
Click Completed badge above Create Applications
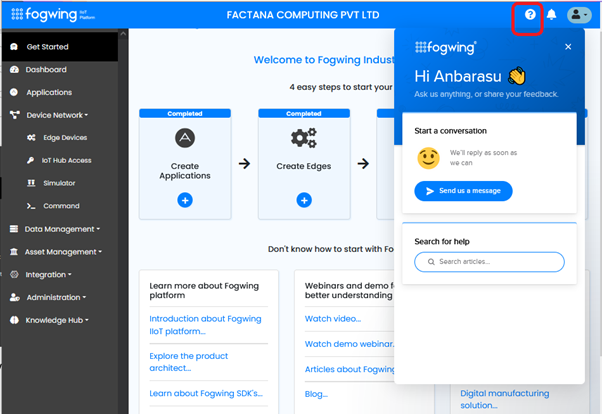[185, 113]
